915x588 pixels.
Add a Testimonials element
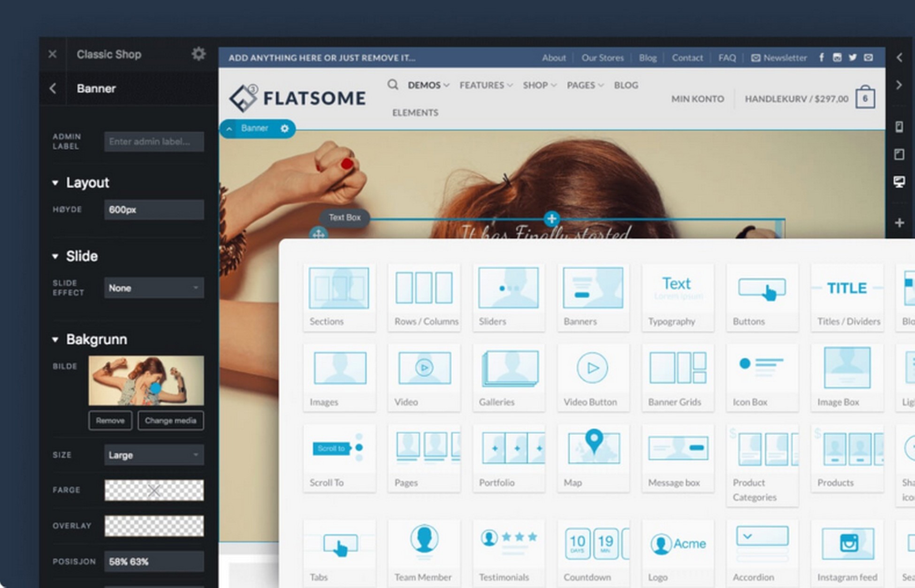point(509,553)
